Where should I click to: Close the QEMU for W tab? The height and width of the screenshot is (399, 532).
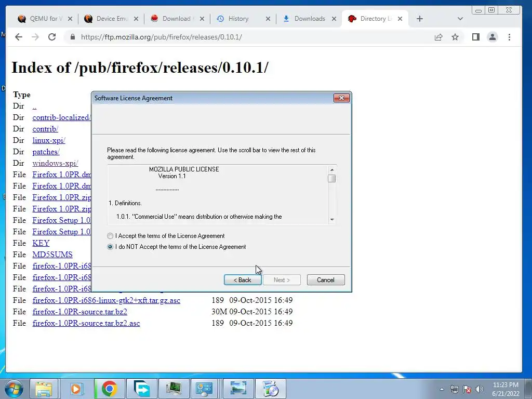[x=70, y=19]
